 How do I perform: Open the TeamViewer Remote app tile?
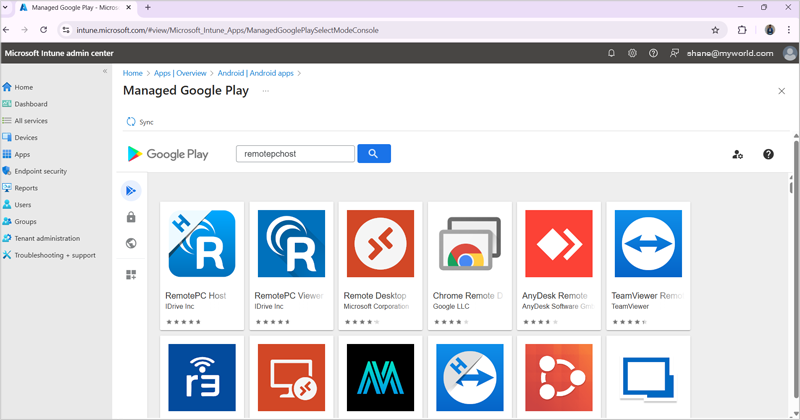[x=646, y=265]
